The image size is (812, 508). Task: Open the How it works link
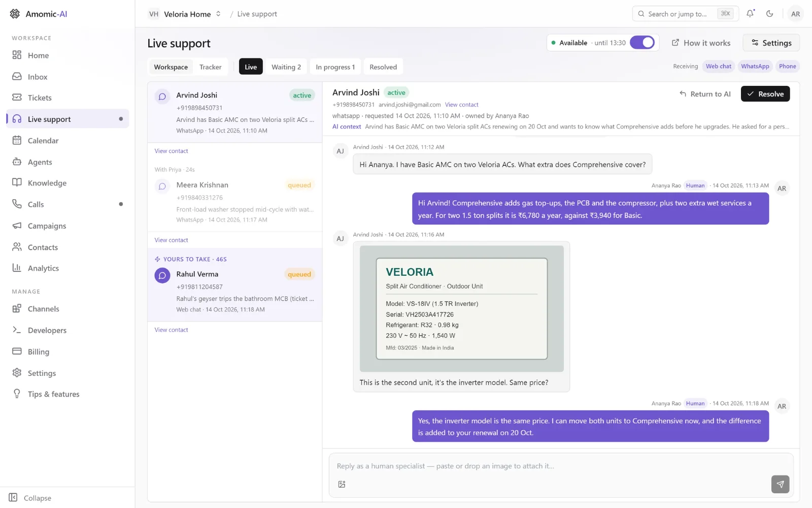click(x=701, y=43)
